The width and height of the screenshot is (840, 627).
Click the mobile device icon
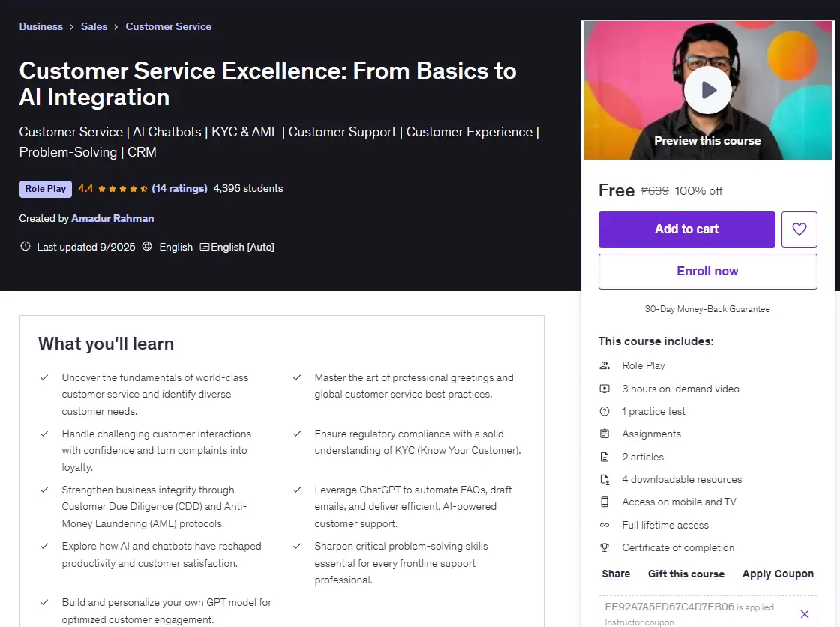[604, 502]
